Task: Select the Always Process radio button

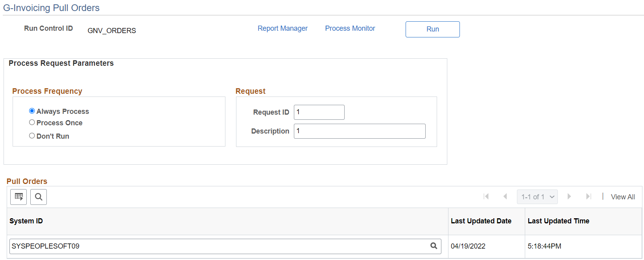Action: coord(32,111)
